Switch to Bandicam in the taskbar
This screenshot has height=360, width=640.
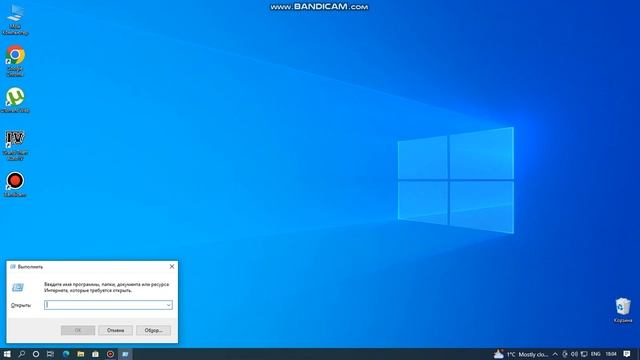110,354
